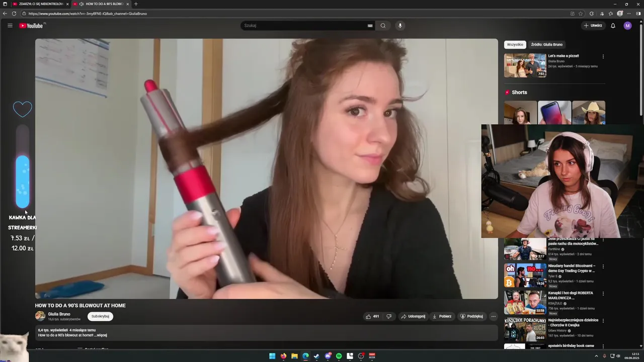644x362 pixels.
Task: Click the magnifying glass search button
Action: click(x=383, y=26)
